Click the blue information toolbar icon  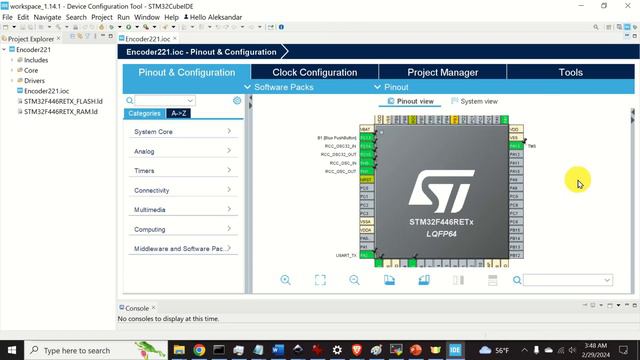pyautogui.click(x=281, y=27)
